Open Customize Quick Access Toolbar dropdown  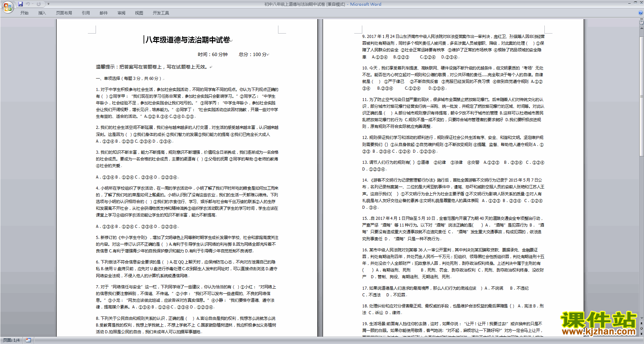(48, 4)
